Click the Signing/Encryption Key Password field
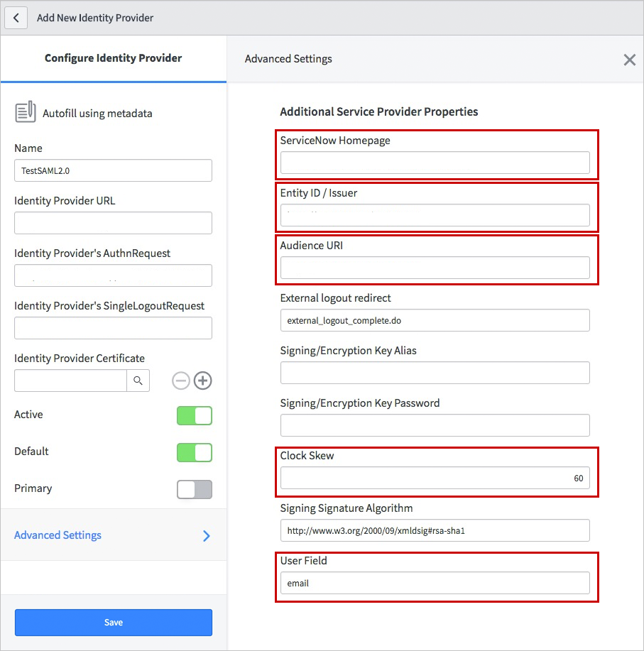This screenshot has width=644, height=651. pyautogui.click(x=435, y=425)
